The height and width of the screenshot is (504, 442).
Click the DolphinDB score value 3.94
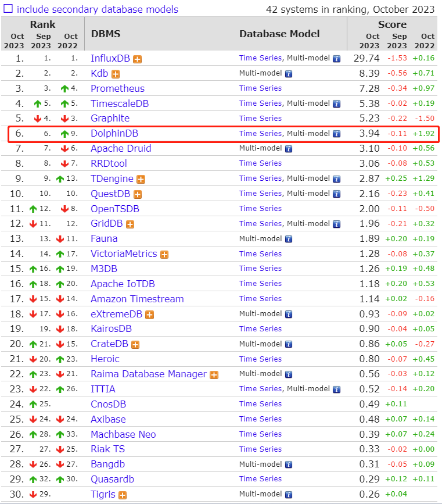(369, 133)
